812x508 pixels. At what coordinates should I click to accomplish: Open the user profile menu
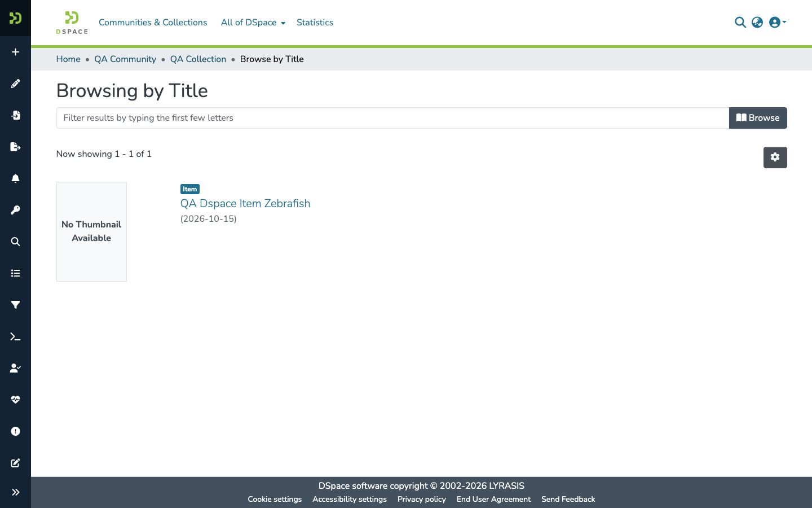pyautogui.click(x=778, y=22)
